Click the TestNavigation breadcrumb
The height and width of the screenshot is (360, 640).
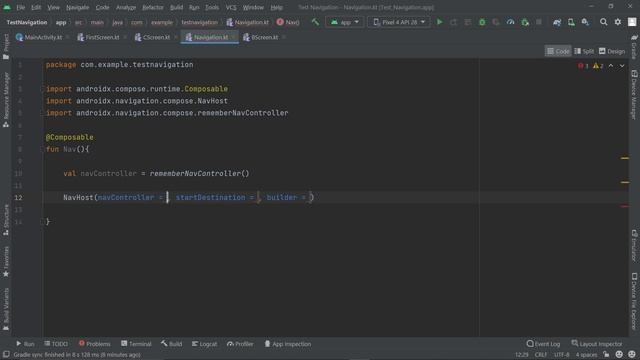click(27, 22)
